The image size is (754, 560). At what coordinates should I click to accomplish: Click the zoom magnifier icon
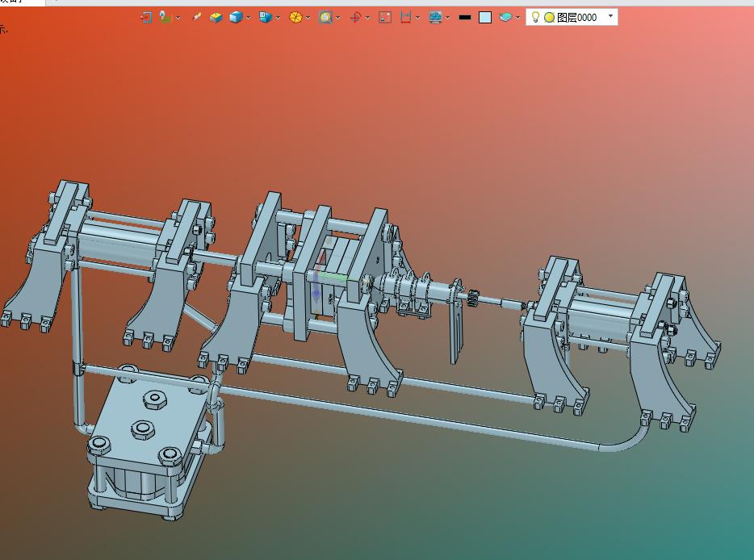(x=325, y=18)
